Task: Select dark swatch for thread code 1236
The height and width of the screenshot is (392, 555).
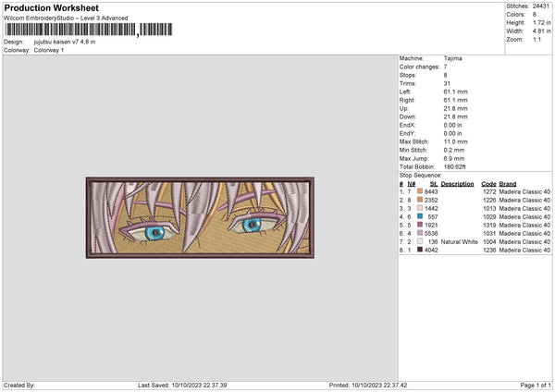Action: (420, 250)
